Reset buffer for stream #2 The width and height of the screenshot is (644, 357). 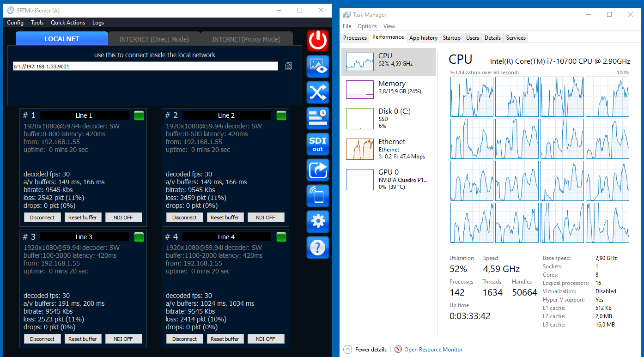click(x=225, y=218)
